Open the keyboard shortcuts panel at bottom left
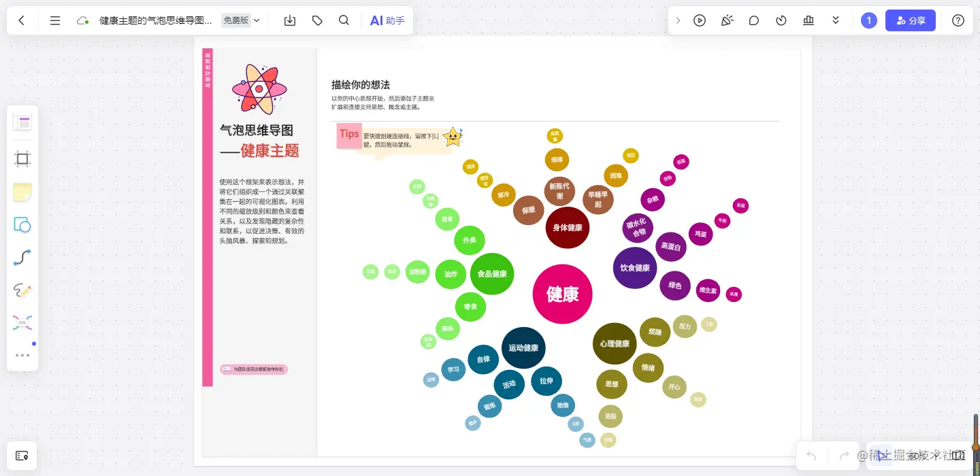 (x=22, y=456)
